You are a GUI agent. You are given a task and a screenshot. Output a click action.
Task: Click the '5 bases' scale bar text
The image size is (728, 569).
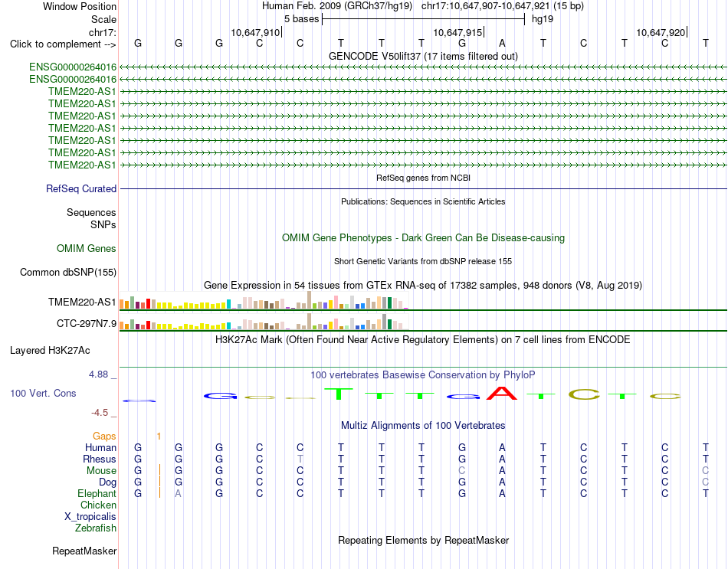(x=302, y=19)
